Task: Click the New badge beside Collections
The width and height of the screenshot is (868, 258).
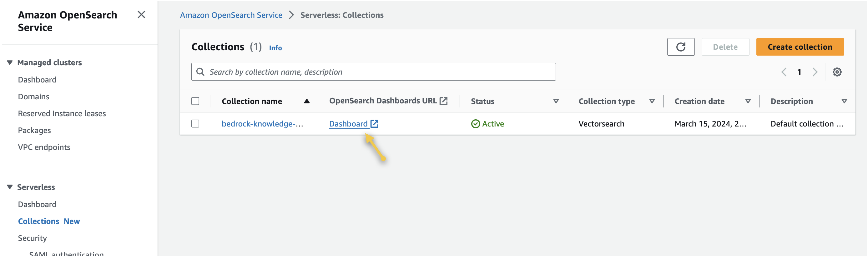Action: 72,221
